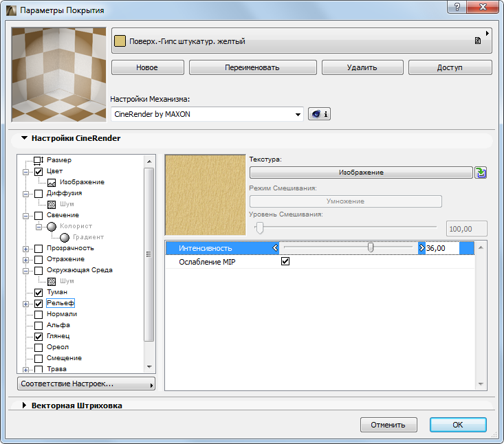The image size is (504, 444).
Task: Expand the Отражение tree node
Action: click(x=25, y=260)
